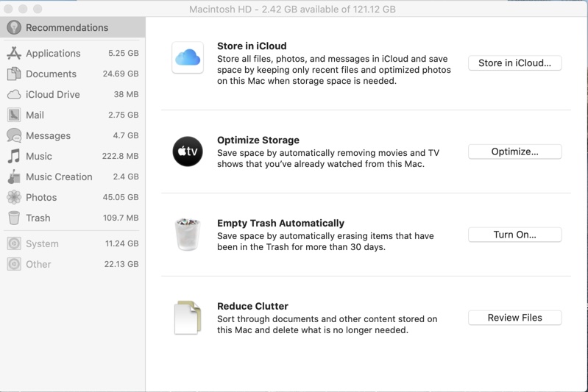This screenshot has height=392, width=588.
Task: Select the System sidebar item
Action: coord(42,244)
